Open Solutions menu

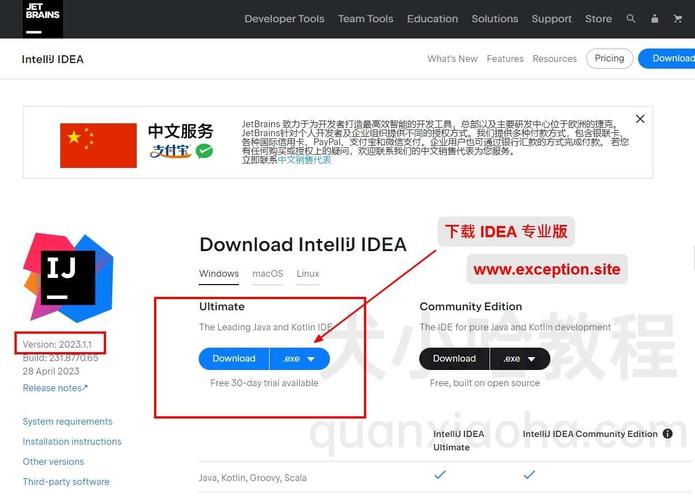pos(495,19)
